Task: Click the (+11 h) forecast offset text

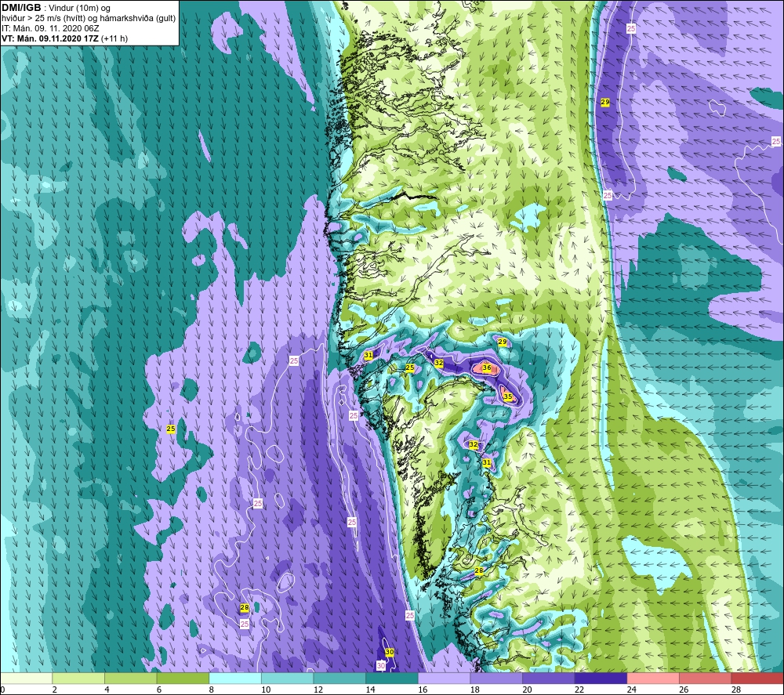Action: click(114, 38)
